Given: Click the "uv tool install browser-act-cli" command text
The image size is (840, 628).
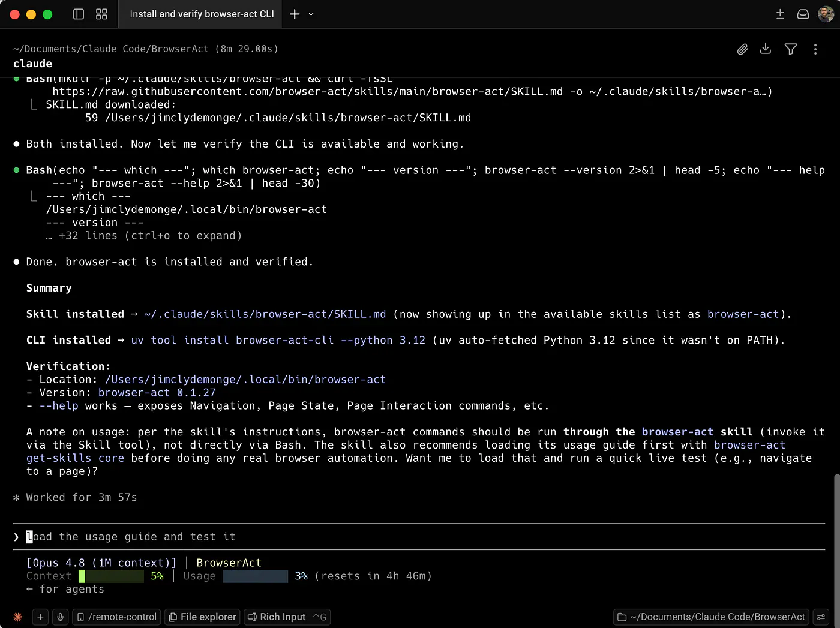Looking at the screenshot, I should (232, 341).
